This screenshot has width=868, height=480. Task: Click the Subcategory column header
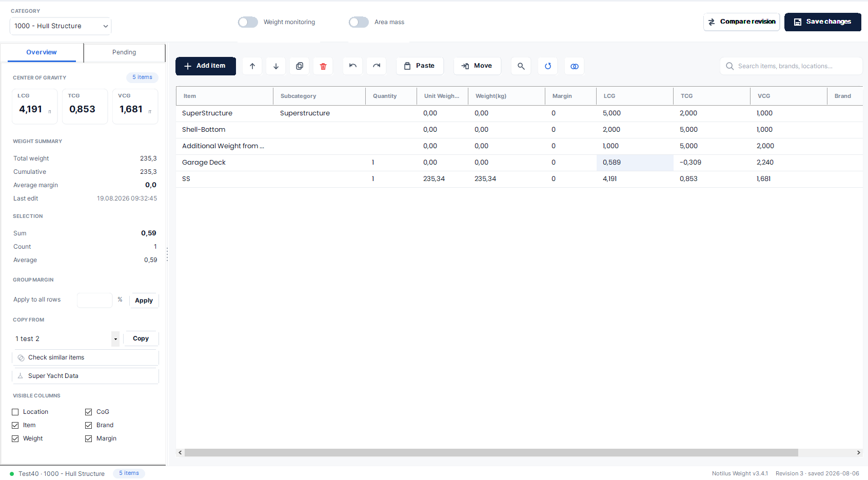tap(319, 96)
